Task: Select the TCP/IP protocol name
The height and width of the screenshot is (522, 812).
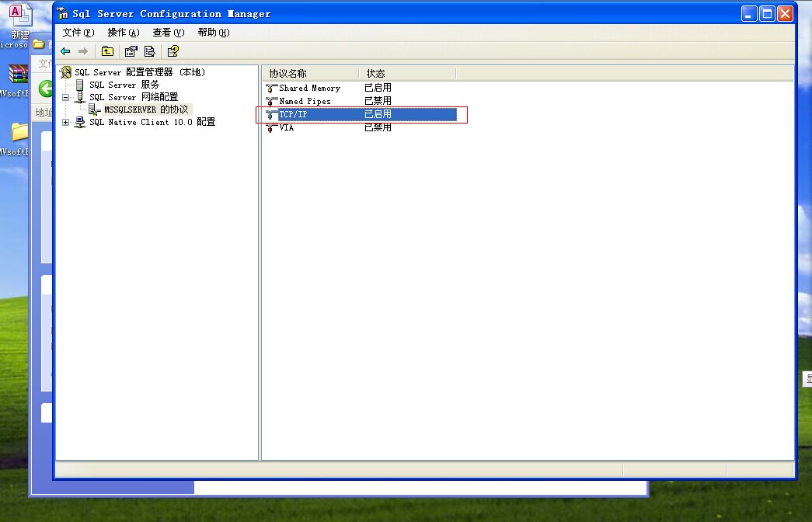Action: click(293, 114)
